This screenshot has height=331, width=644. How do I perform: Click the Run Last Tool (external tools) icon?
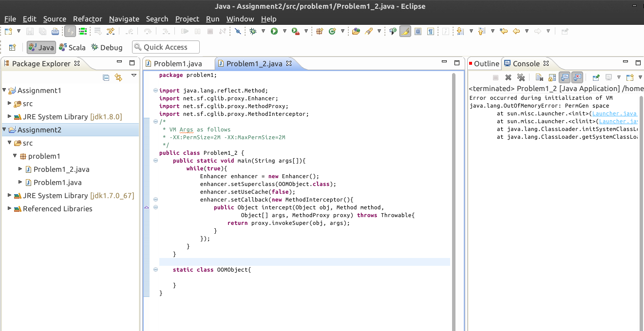[295, 31]
